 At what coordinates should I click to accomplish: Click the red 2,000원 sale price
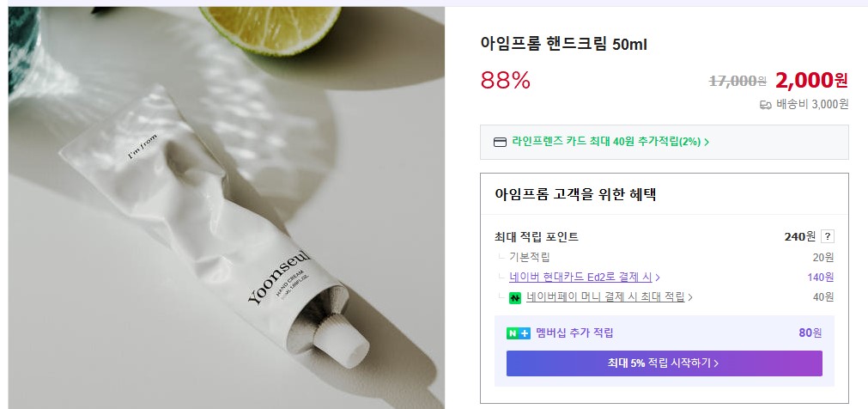click(x=810, y=80)
